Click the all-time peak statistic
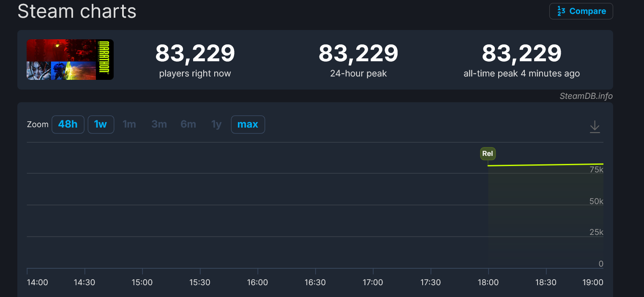Image resolution: width=644 pixels, height=297 pixels. (521, 54)
